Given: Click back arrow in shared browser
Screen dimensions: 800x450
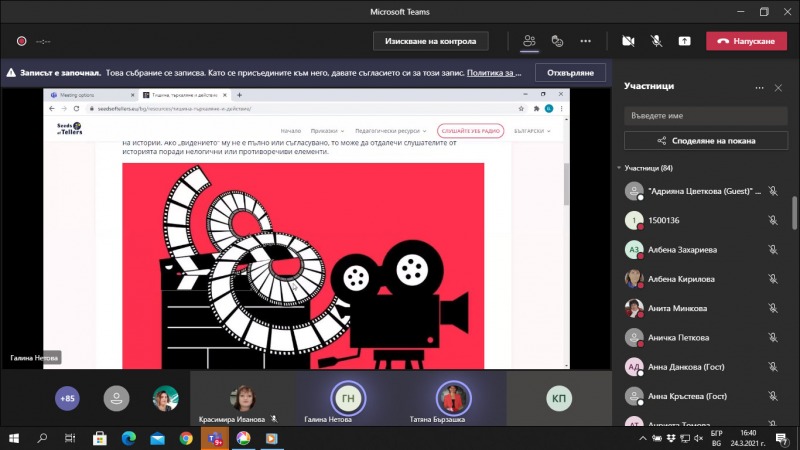Looking at the screenshot, I should tap(52, 109).
